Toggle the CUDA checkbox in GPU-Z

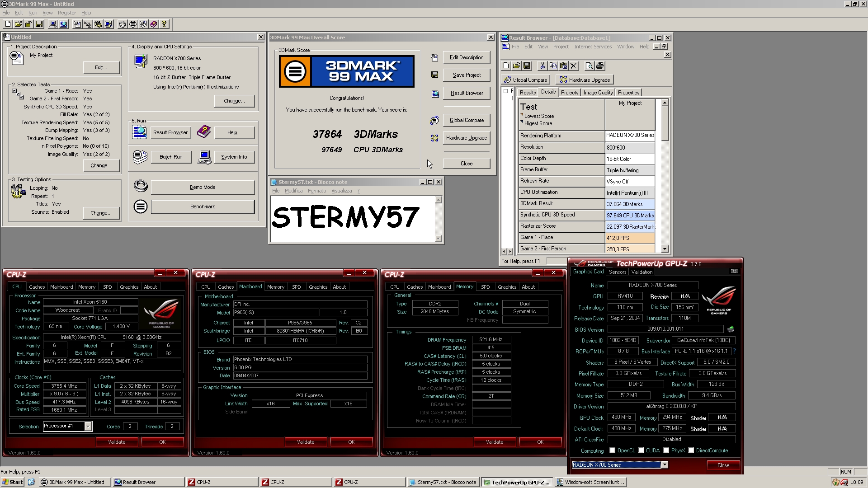pos(641,450)
